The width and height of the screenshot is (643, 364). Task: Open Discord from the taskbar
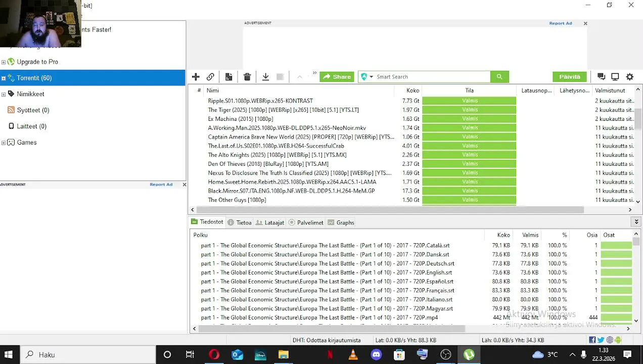(376, 354)
